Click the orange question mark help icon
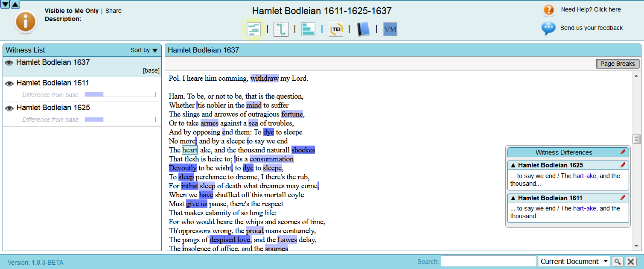Screen dimensions: 644x269 point(548,10)
